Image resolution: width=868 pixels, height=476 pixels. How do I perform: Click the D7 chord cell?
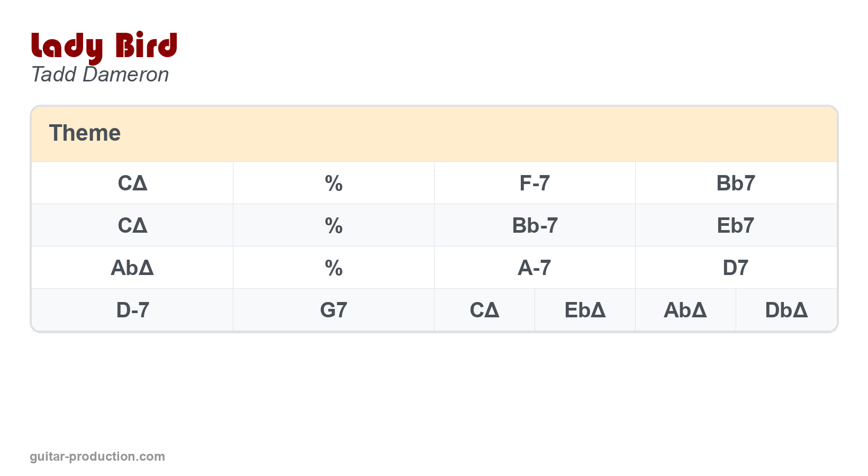[x=736, y=268]
